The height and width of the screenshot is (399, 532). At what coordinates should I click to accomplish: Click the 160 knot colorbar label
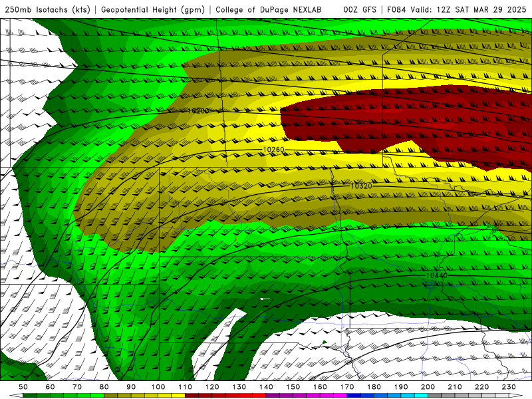click(320, 387)
